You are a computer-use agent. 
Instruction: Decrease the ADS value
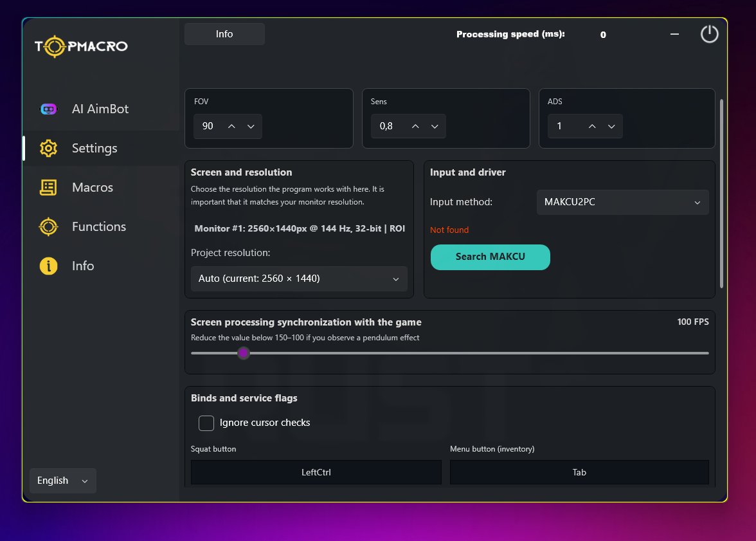[611, 127]
